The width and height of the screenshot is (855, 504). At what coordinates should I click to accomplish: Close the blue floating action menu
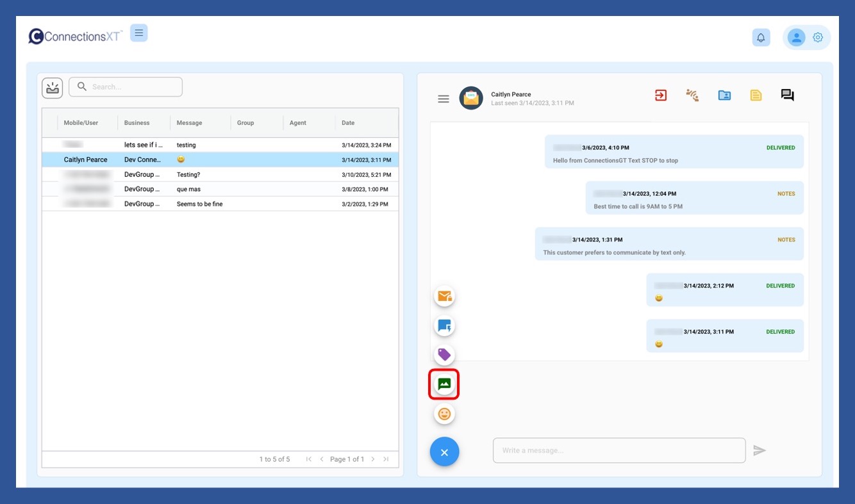(x=444, y=452)
